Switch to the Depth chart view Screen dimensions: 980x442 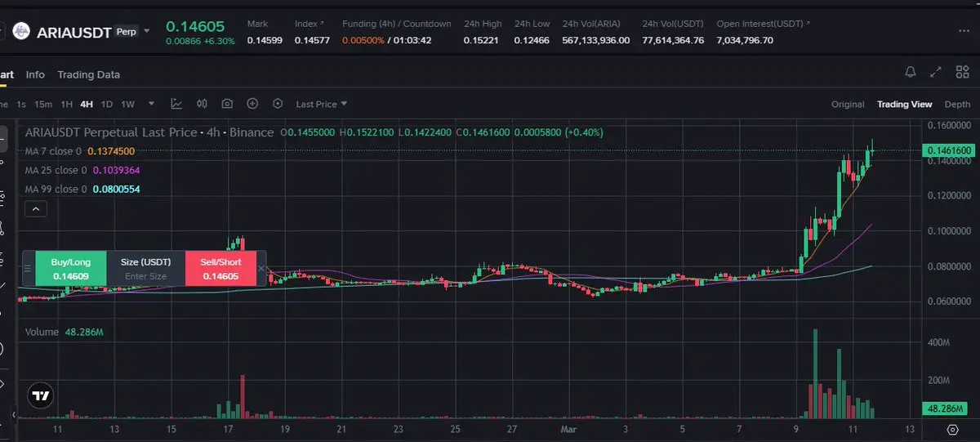click(x=957, y=104)
